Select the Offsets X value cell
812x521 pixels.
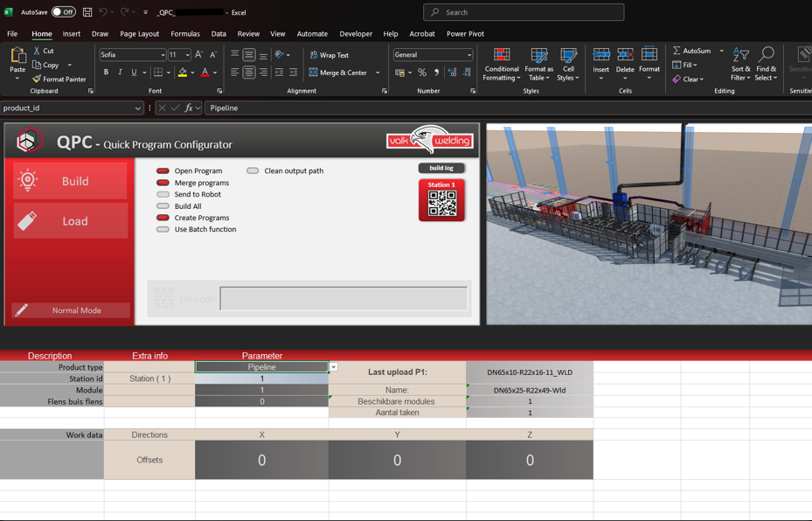click(262, 460)
